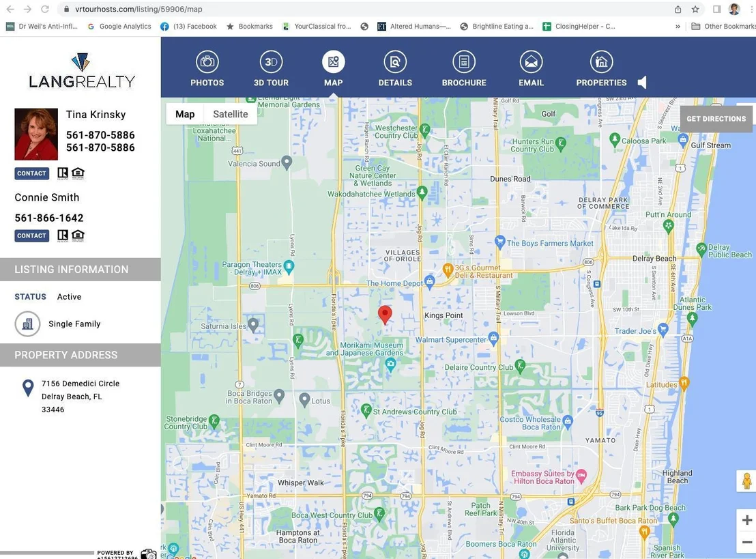Expand hidden bookmarks chevron
The image size is (756, 559).
(x=678, y=27)
